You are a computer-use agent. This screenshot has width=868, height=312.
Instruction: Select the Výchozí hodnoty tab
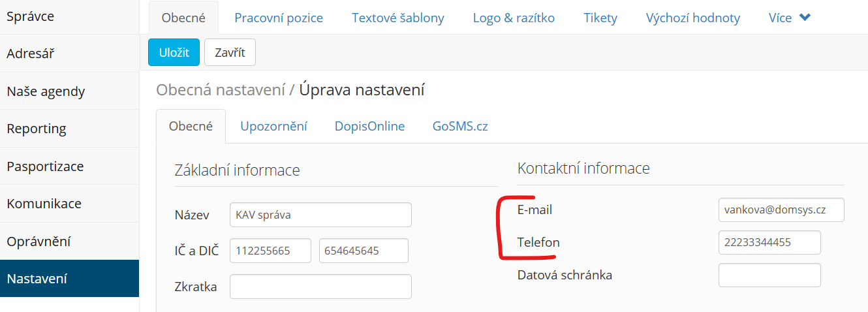pyautogui.click(x=693, y=18)
